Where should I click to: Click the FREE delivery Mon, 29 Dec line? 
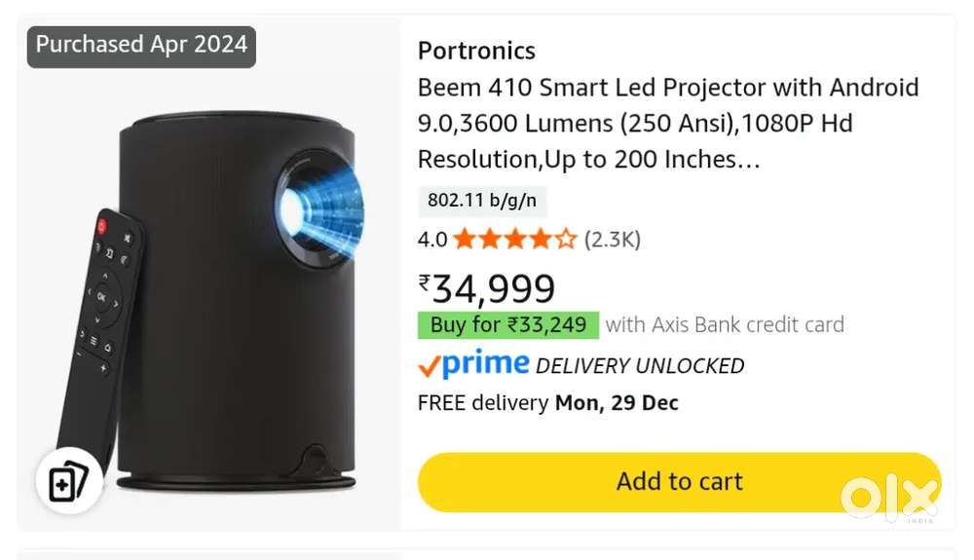547,403
